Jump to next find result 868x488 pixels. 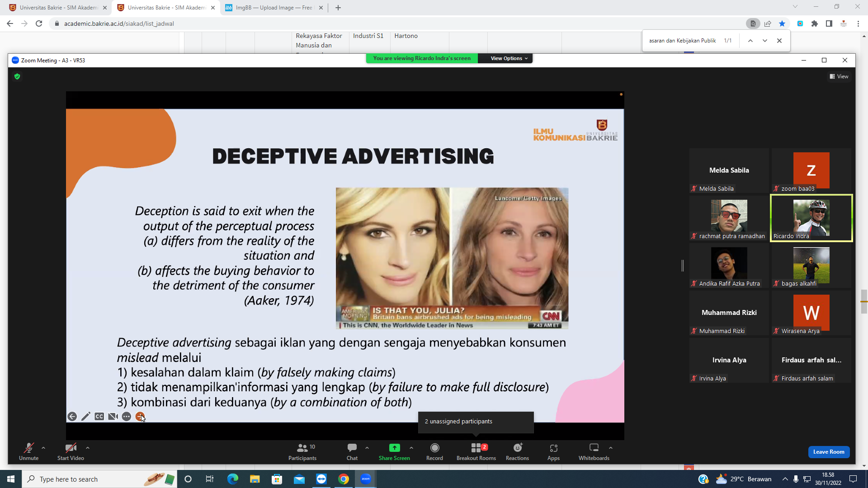(765, 41)
